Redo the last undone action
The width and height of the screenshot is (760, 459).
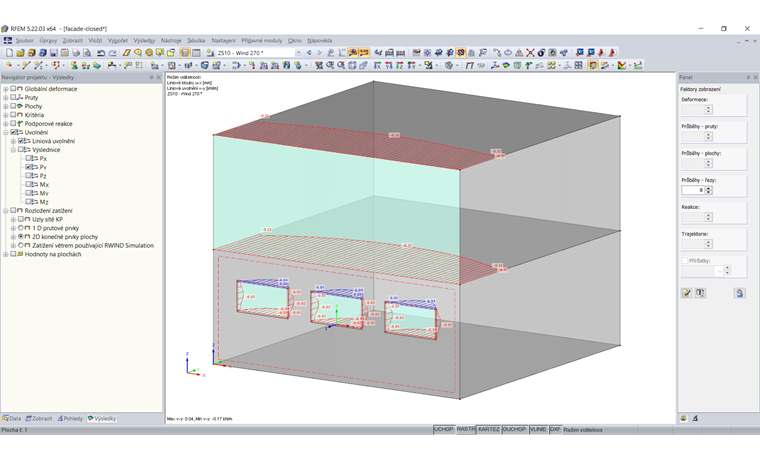pos(112,53)
